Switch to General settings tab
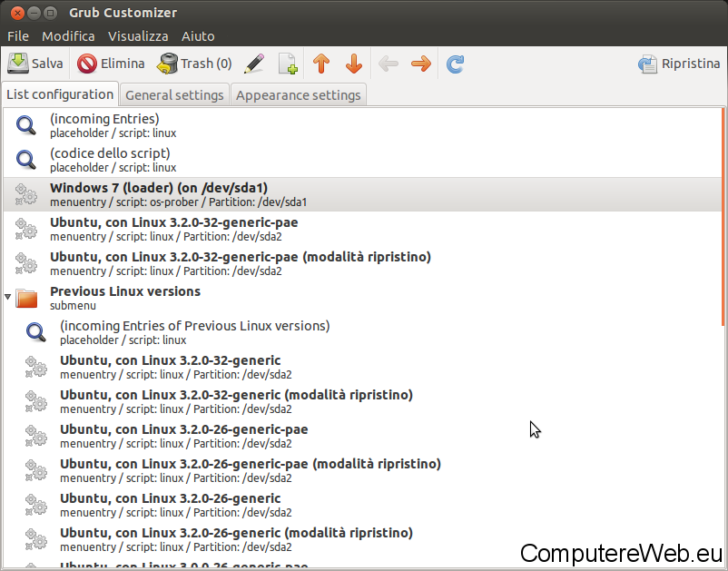This screenshot has height=571, width=728. tap(174, 95)
